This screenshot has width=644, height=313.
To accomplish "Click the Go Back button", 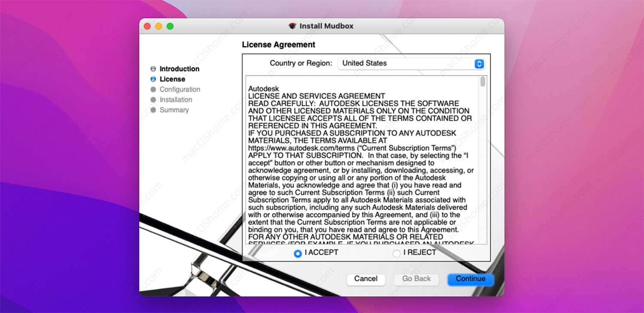I will tap(416, 279).
